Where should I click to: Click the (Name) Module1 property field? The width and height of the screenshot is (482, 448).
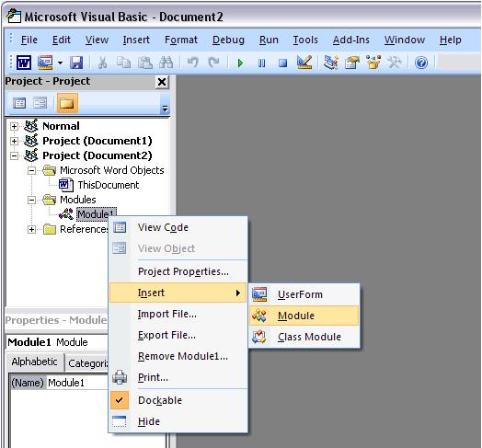click(77, 383)
